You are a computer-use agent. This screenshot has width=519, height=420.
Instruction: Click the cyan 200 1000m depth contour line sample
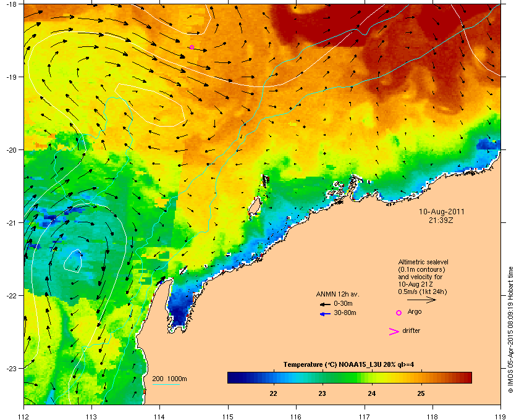click(x=166, y=384)
